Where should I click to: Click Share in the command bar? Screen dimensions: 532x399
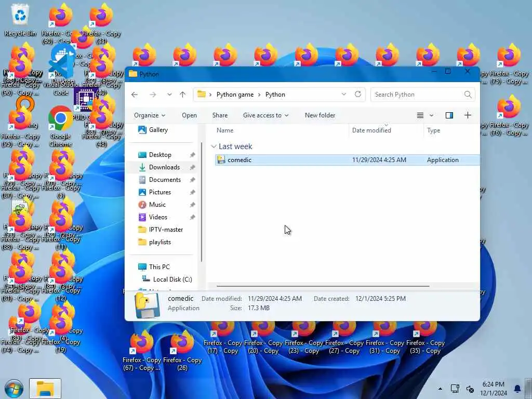point(220,115)
